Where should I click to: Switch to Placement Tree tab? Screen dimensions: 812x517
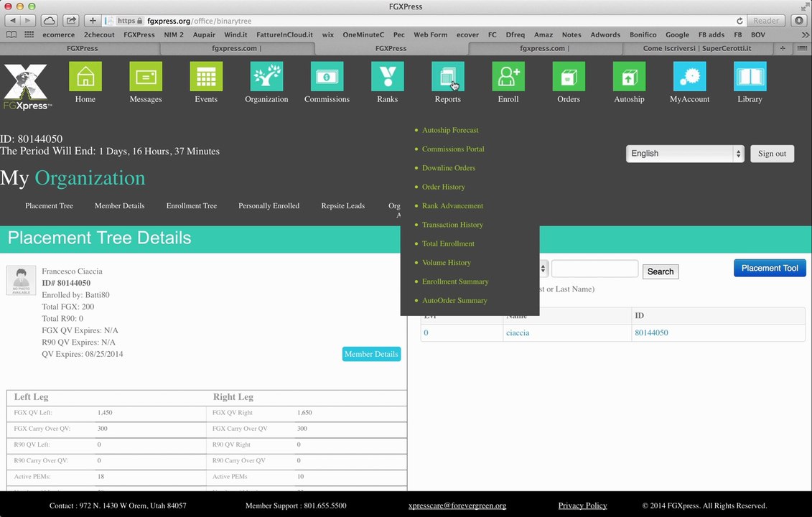50,205
